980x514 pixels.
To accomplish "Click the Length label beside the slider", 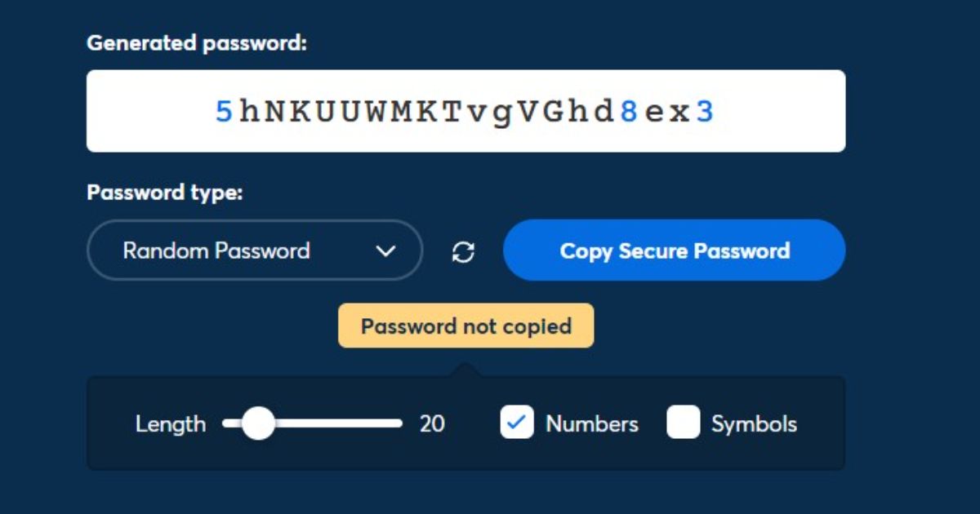I will coord(171,424).
